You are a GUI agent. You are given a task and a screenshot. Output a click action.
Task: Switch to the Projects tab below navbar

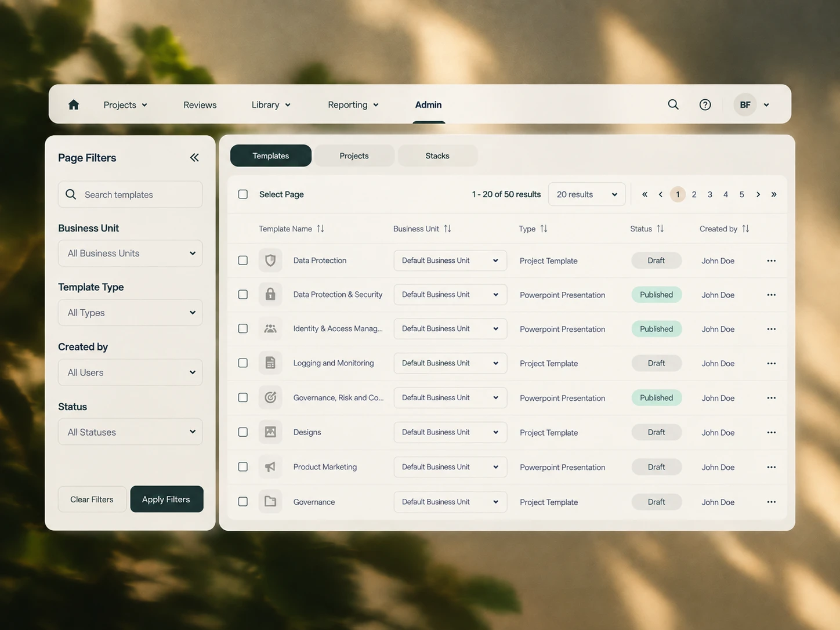tap(354, 155)
